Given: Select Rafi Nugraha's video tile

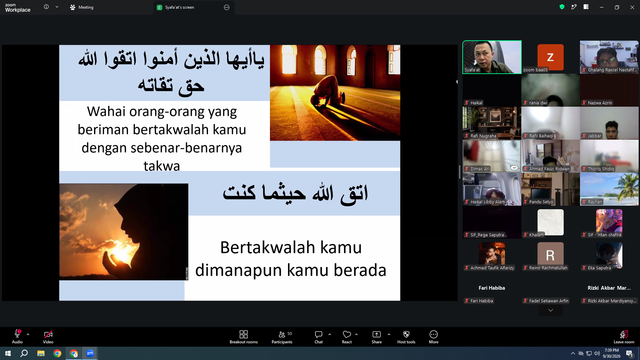Looking at the screenshot, I should pyautogui.click(x=492, y=123).
